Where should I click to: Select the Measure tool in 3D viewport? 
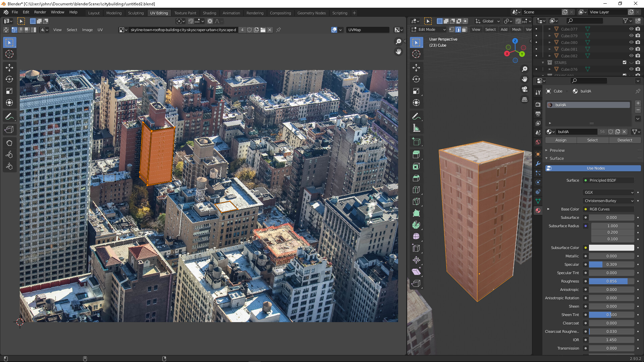(x=416, y=128)
